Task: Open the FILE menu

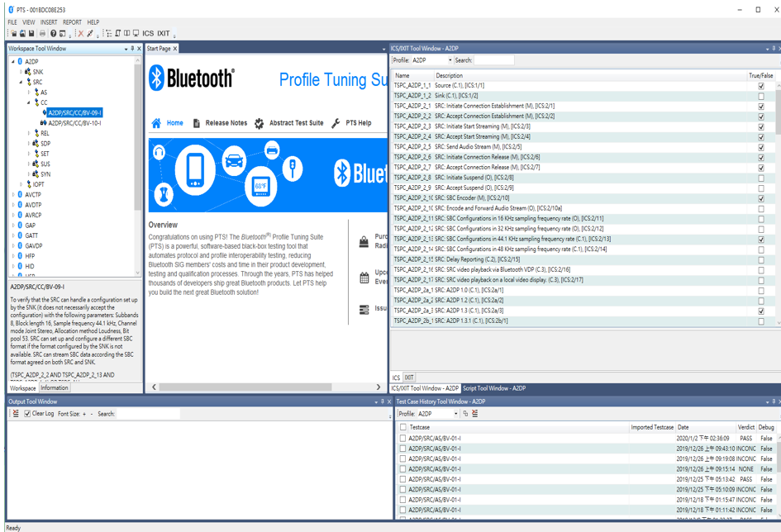Action: 12,22
